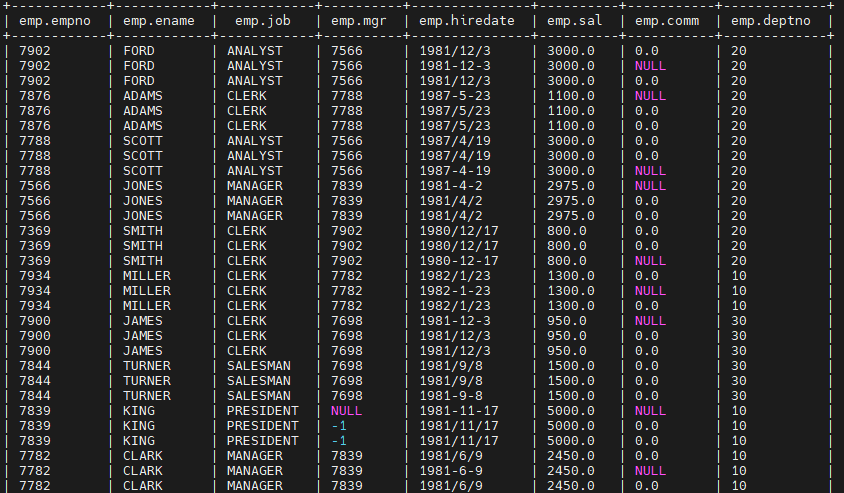
Task: Click 0.0 comm in TURNER's 1981-9-8 row
Action: coord(646,396)
